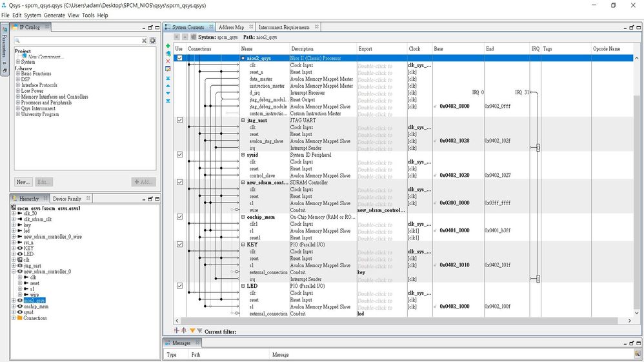
Task: Collapse new_sdram_controller_0 in the Hierarchy tree
Action: [x=14, y=272]
